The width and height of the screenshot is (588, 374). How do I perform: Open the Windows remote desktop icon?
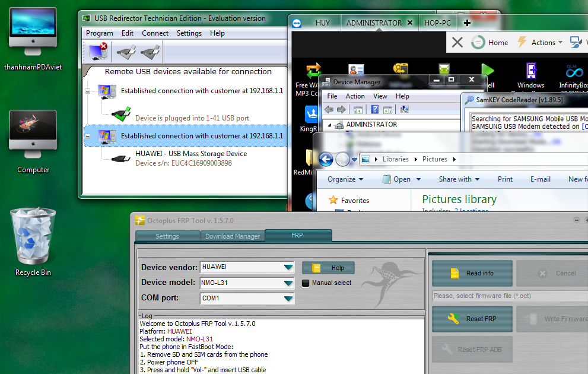(530, 76)
